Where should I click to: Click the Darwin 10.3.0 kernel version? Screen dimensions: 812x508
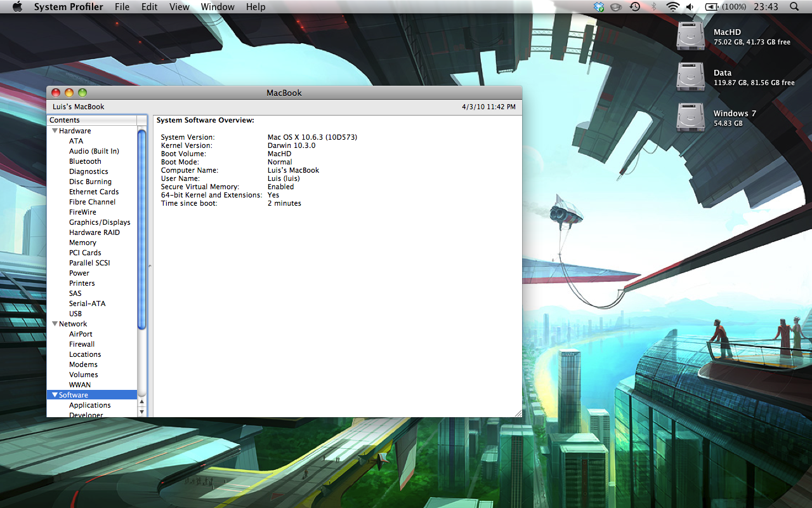tap(291, 145)
